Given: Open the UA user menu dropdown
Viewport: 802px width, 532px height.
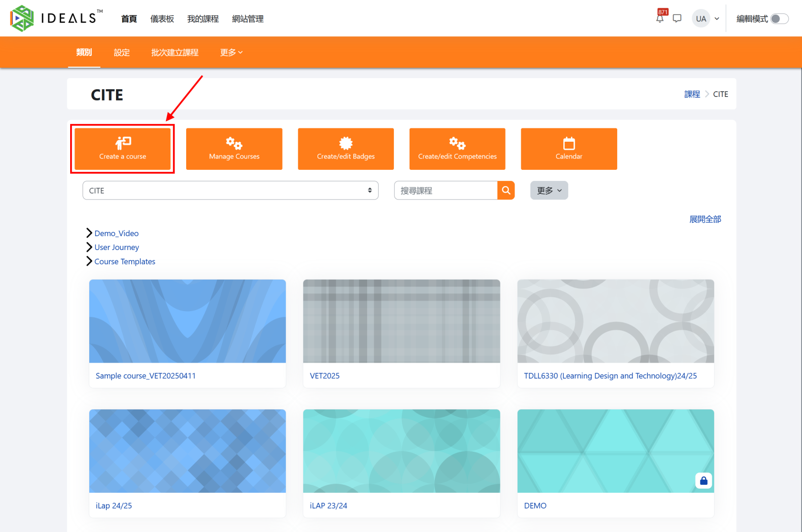Looking at the screenshot, I should (x=706, y=19).
